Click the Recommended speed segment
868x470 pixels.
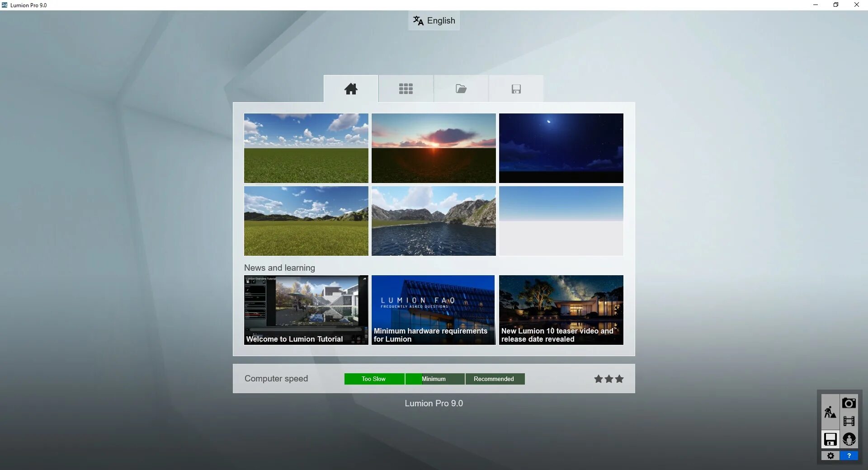[495, 379]
